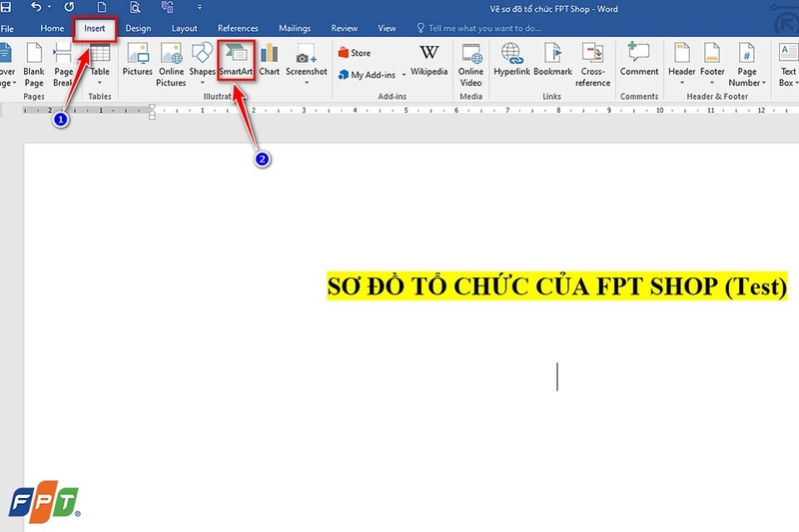Insert a Hyperlink
Image resolution: width=799 pixels, height=532 pixels.
point(511,60)
